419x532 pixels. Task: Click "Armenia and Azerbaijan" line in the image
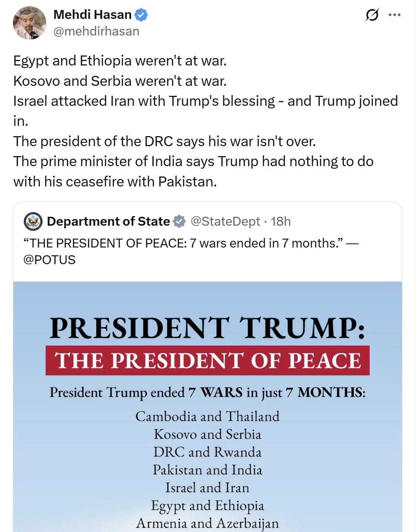click(x=207, y=523)
